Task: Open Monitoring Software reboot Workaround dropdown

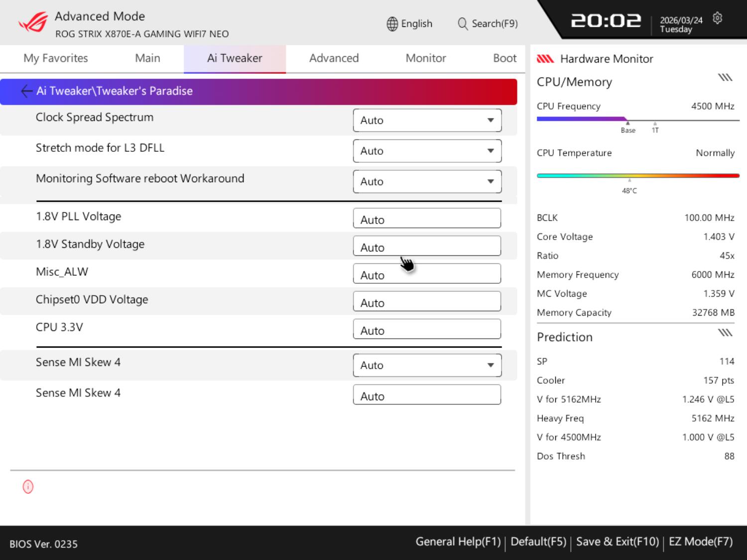Action: 427,182
